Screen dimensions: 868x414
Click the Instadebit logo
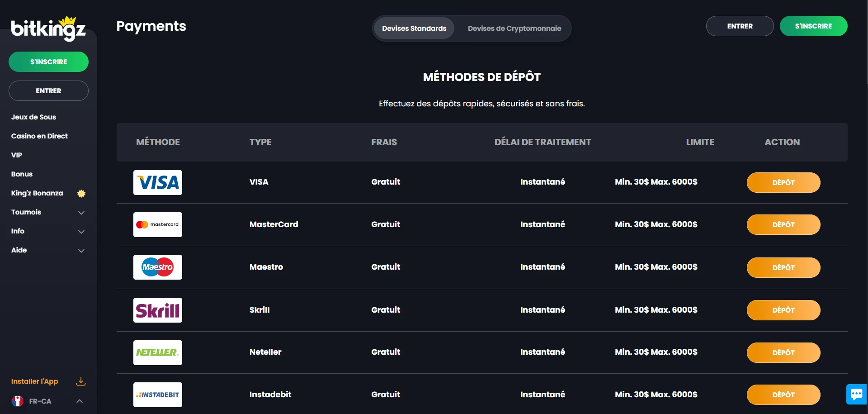pyautogui.click(x=158, y=395)
